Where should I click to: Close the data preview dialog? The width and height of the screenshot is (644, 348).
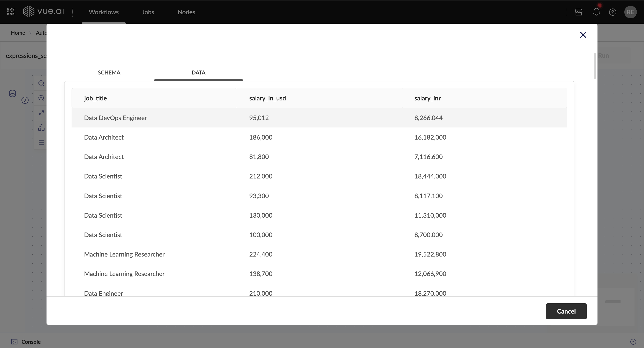(583, 35)
